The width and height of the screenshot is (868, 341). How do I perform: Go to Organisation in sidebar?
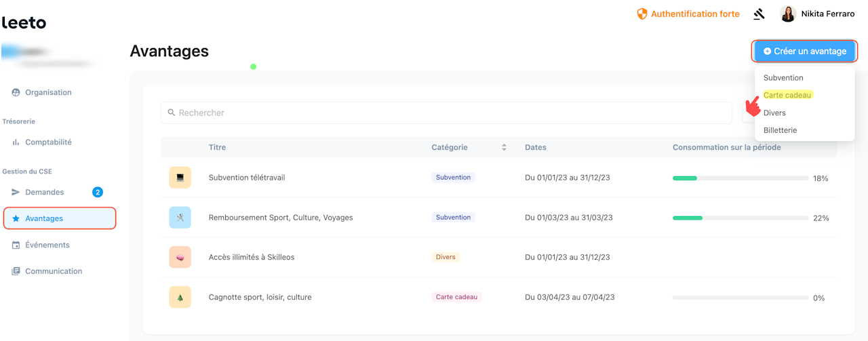48,92
